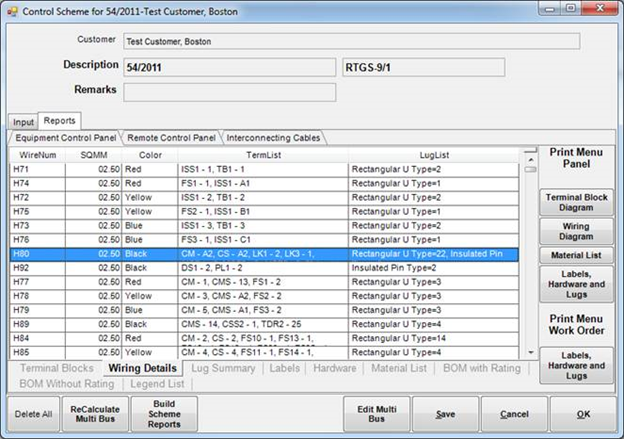Viewport: 624px width, 439px height.
Task: Open the Wiring Diagram report
Action: click(576, 233)
